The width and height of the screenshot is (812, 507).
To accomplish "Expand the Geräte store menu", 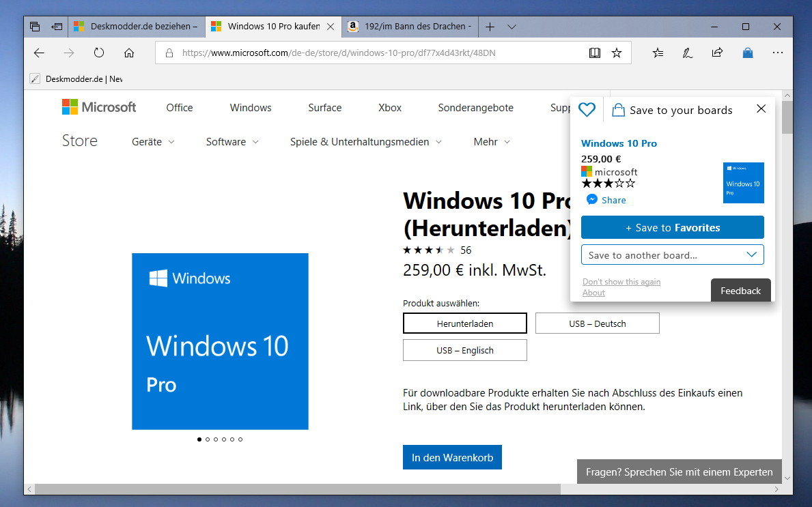I will click(153, 142).
